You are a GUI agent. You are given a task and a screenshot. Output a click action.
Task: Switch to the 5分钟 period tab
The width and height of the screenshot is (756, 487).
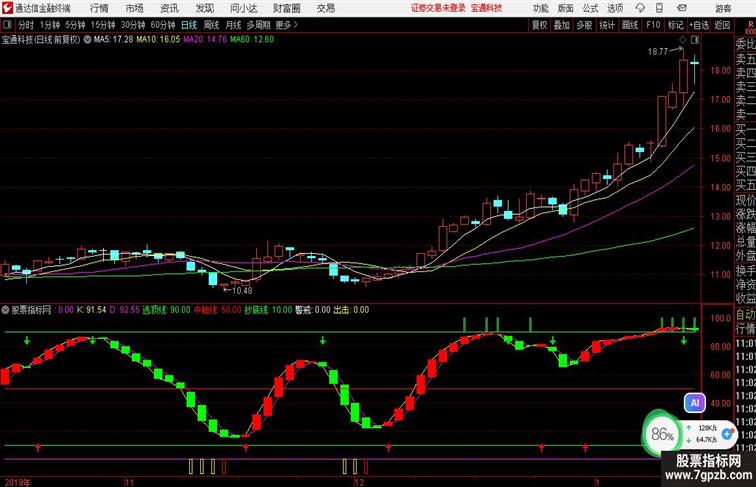coord(75,25)
